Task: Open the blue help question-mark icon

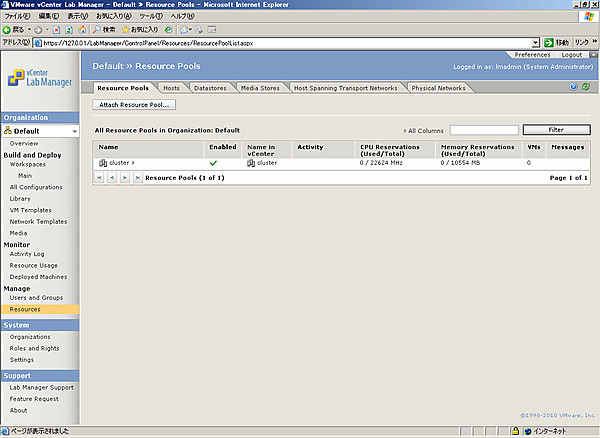Action: [574, 87]
